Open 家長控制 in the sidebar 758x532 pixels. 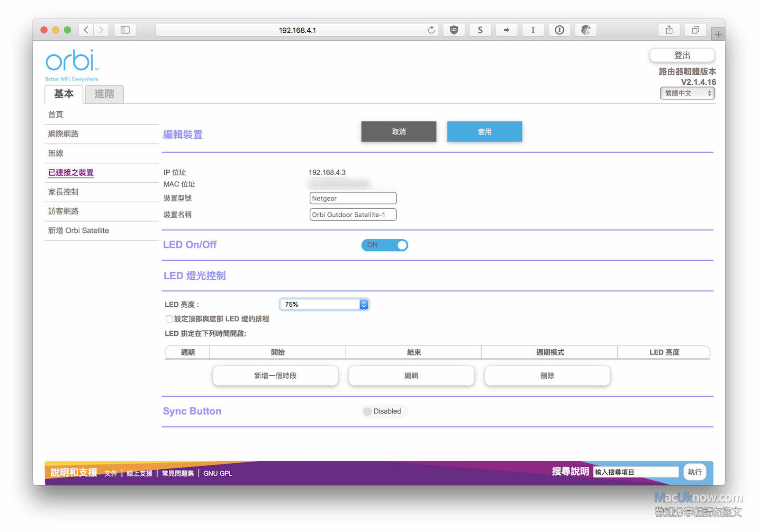pyautogui.click(x=63, y=192)
